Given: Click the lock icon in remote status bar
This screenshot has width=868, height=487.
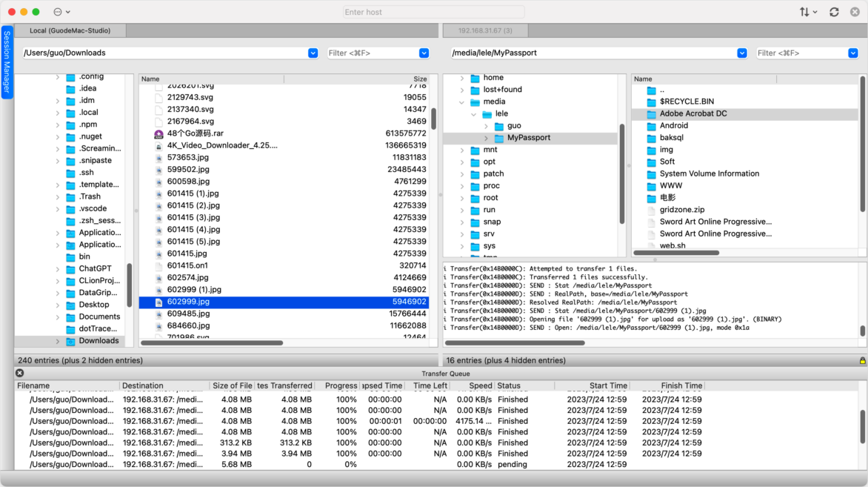Looking at the screenshot, I should tap(863, 361).
